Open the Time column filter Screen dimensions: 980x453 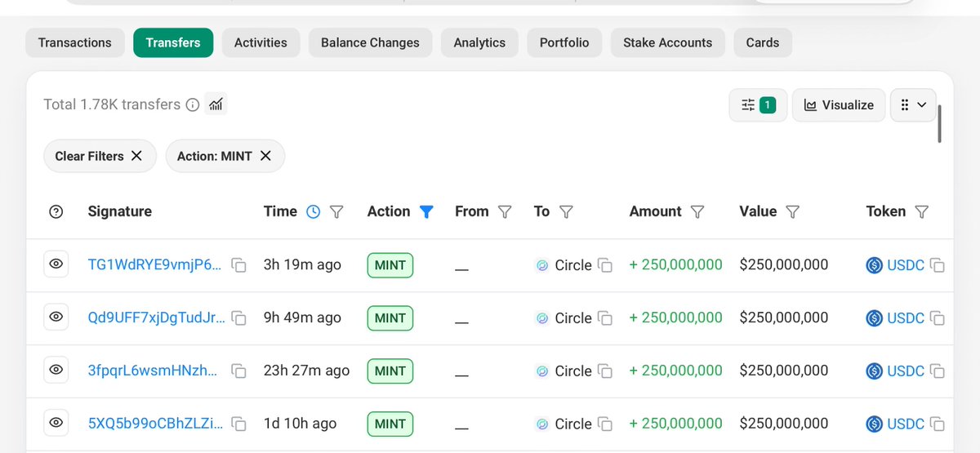pos(336,211)
